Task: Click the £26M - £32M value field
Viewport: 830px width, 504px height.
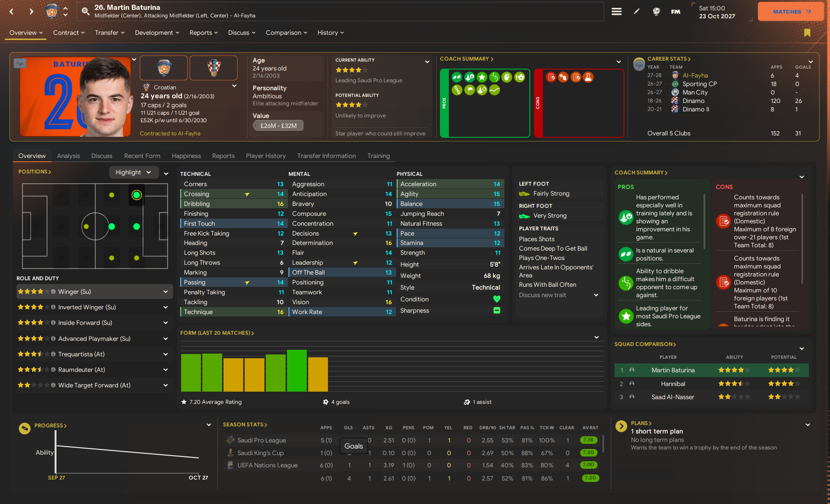Action: tap(279, 126)
